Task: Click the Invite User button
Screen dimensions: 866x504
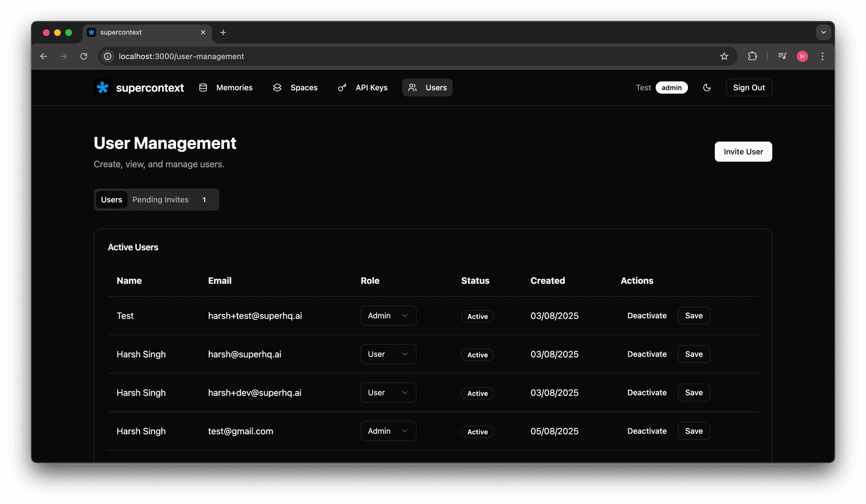Action: click(743, 152)
